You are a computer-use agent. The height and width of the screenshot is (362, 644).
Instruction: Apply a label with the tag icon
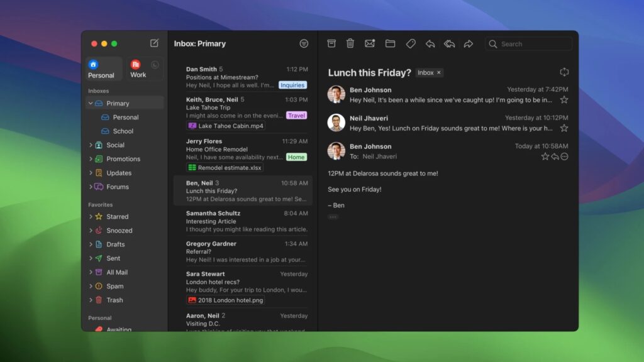click(x=411, y=43)
